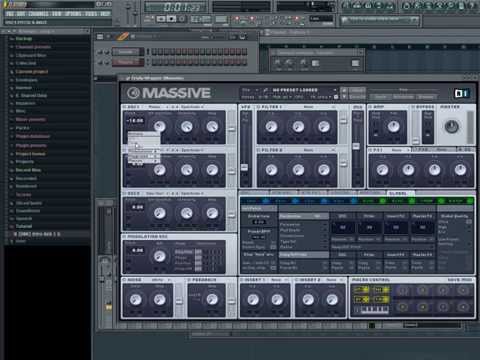The height and width of the screenshot is (360, 480).
Task: Click the 5LFO green modulation handle icon
Action: pyautogui.click(x=383, y=201)
